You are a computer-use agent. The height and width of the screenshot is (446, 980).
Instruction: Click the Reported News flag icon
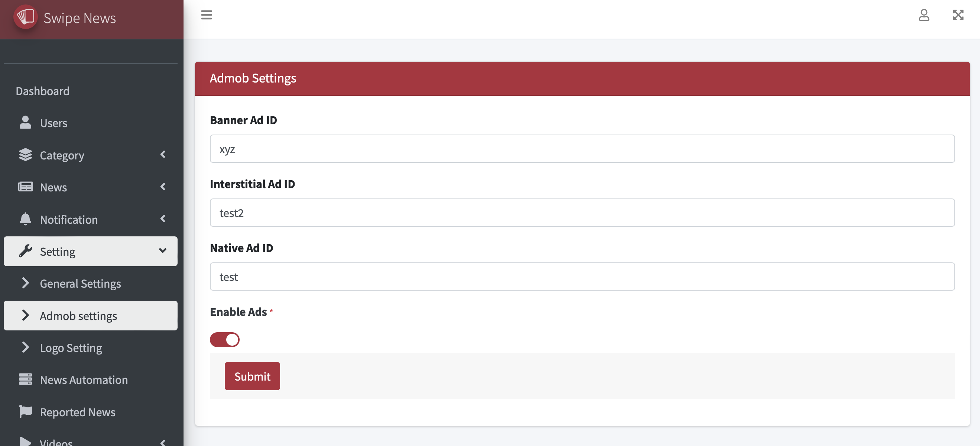25,411
